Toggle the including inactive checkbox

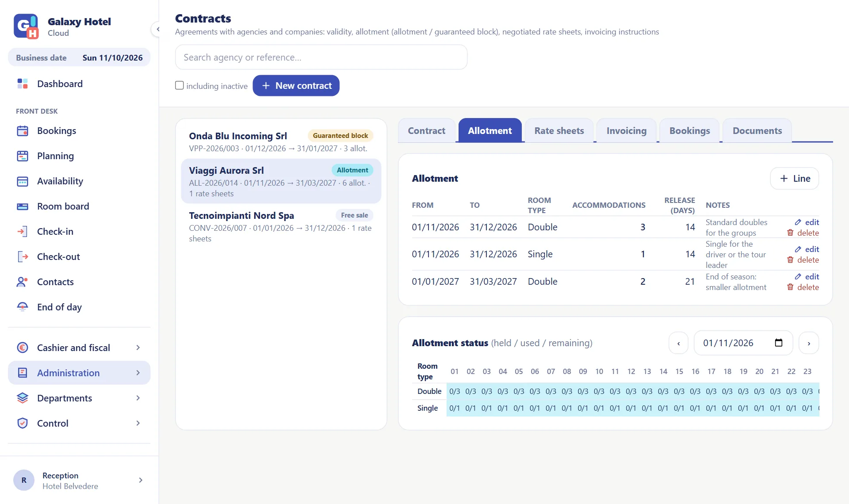[x=180, y=85]
